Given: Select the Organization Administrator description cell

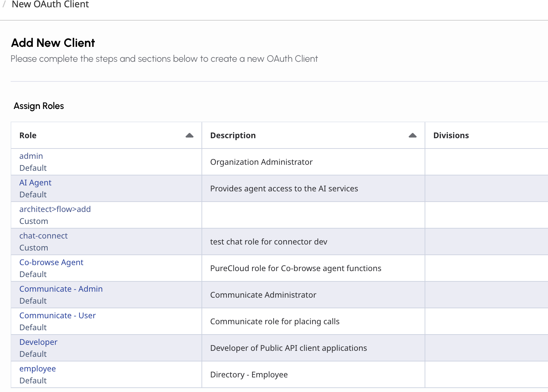Looking at the screenshot, I should click(261, 162).
